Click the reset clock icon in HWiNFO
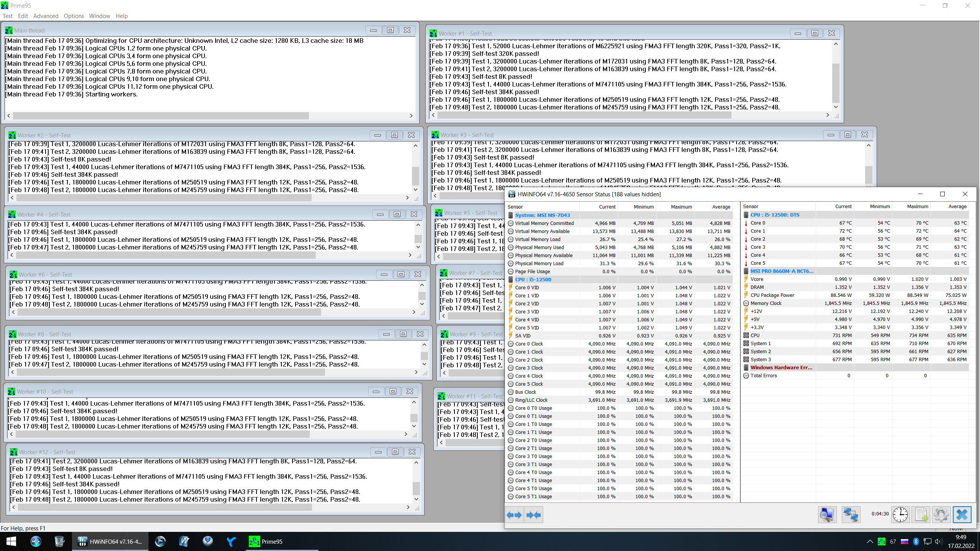 (x=900, y=515)
